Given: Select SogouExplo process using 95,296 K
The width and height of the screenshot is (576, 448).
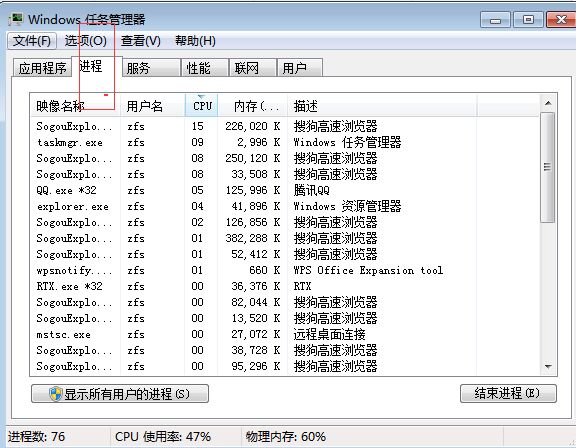Looking at the screenshot, I should point(285,366).
